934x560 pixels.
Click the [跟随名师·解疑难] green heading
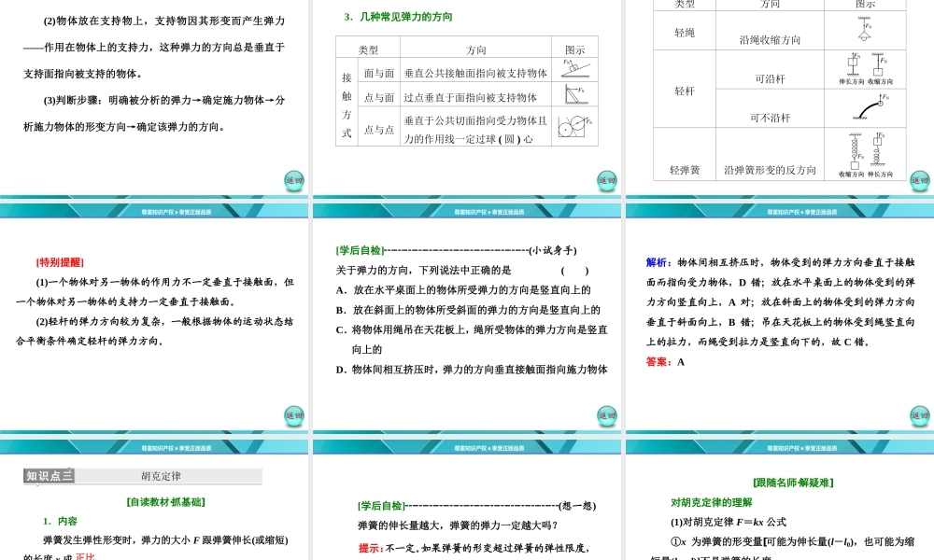pos(793,483)
